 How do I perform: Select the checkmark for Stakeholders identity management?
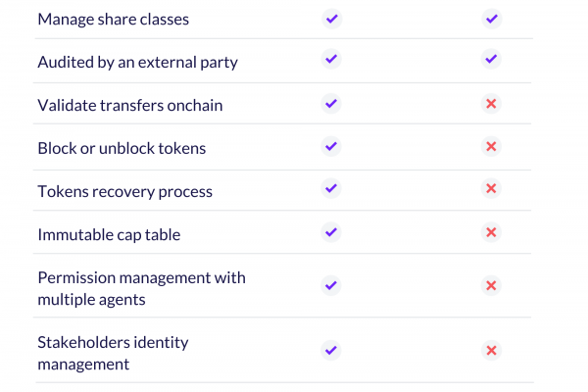click(331, 351)
